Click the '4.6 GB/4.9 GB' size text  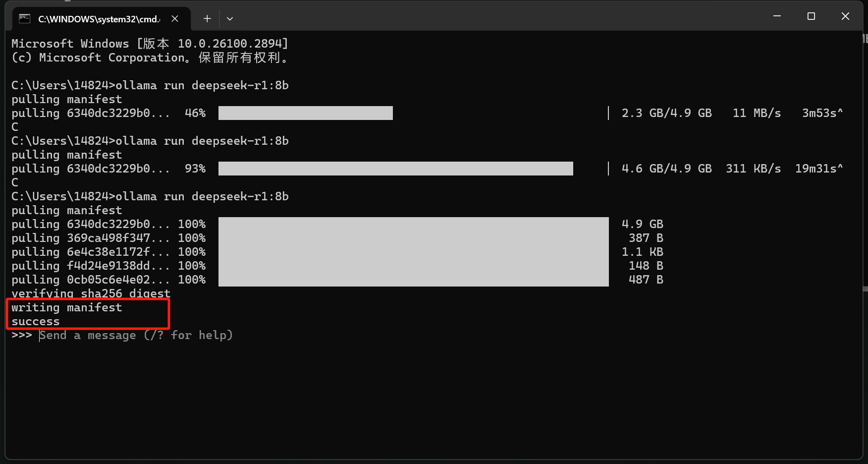pyautogui.click(x=667, y=169)
